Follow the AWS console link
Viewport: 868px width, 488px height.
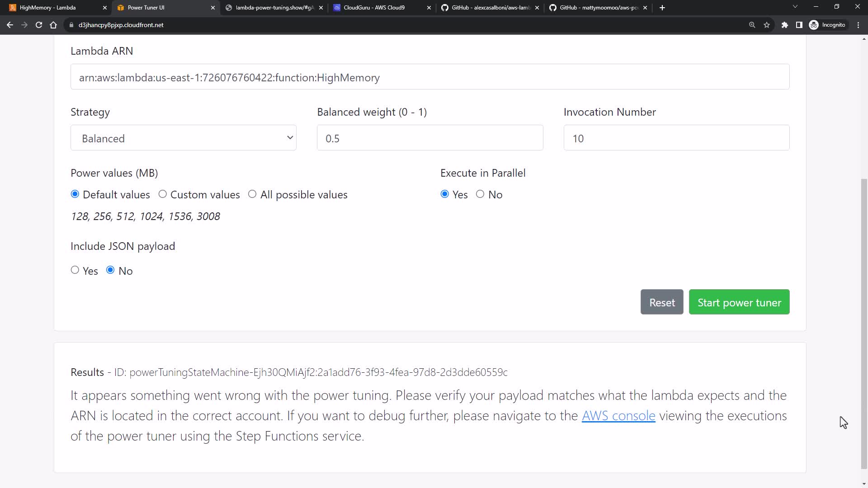click(x=618, y=416)
